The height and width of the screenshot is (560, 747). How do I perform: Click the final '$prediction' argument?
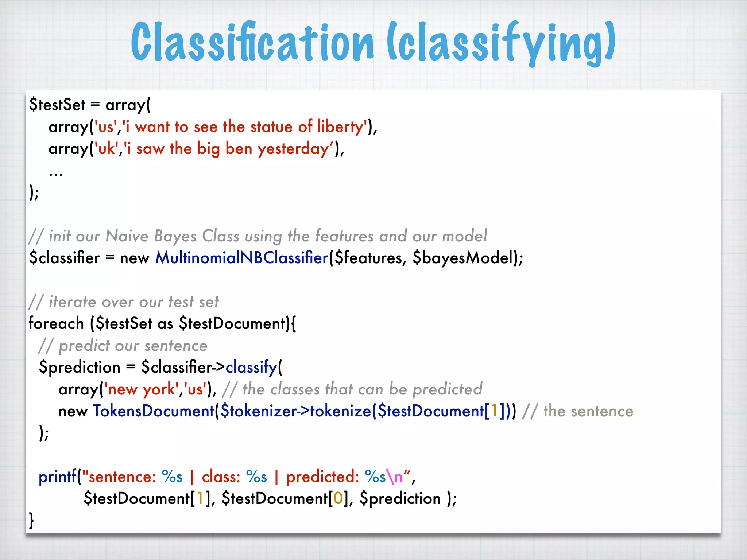point(400,498)
